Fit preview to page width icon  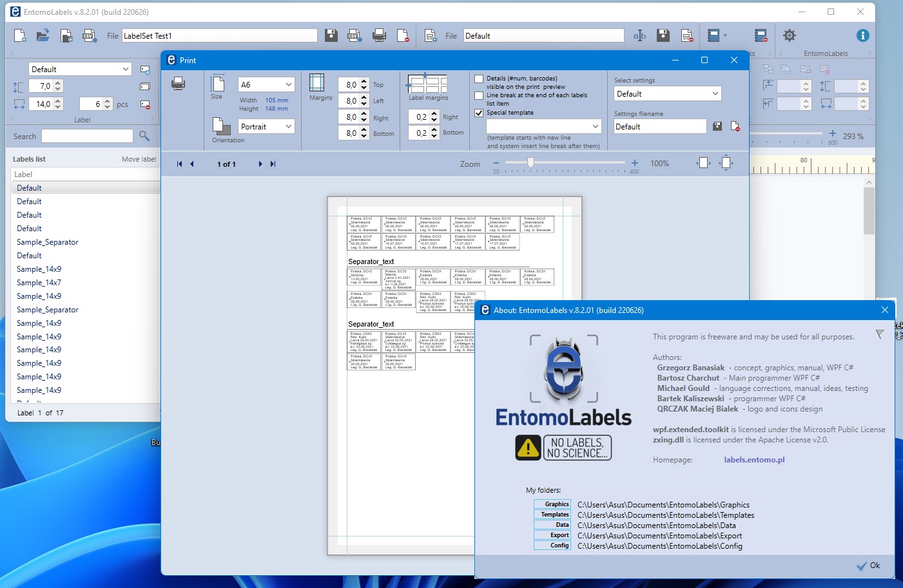click(x=703, y=164)
